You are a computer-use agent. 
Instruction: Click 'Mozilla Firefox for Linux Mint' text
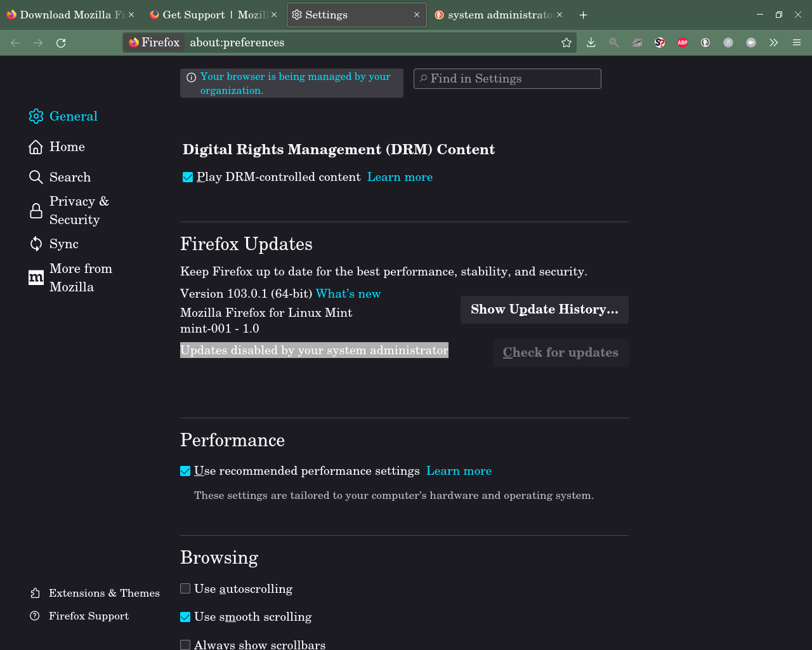[266, 313]
